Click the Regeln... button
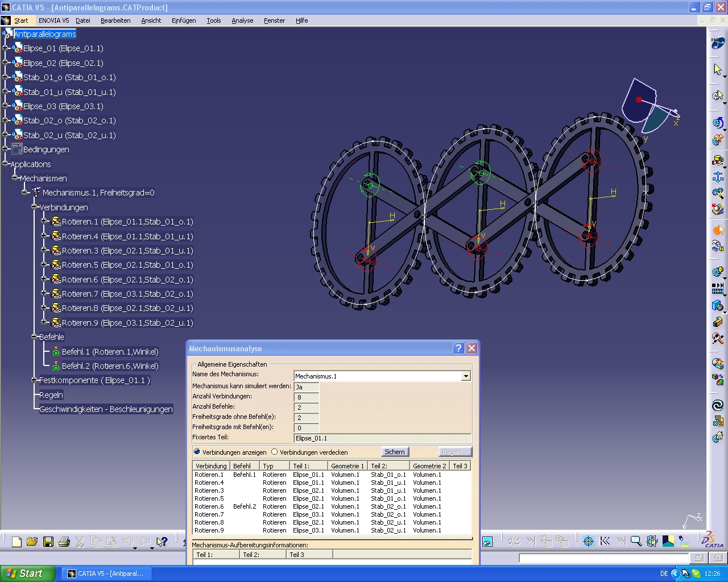Viewport: 728px width, 582px height. pos(455,452)
